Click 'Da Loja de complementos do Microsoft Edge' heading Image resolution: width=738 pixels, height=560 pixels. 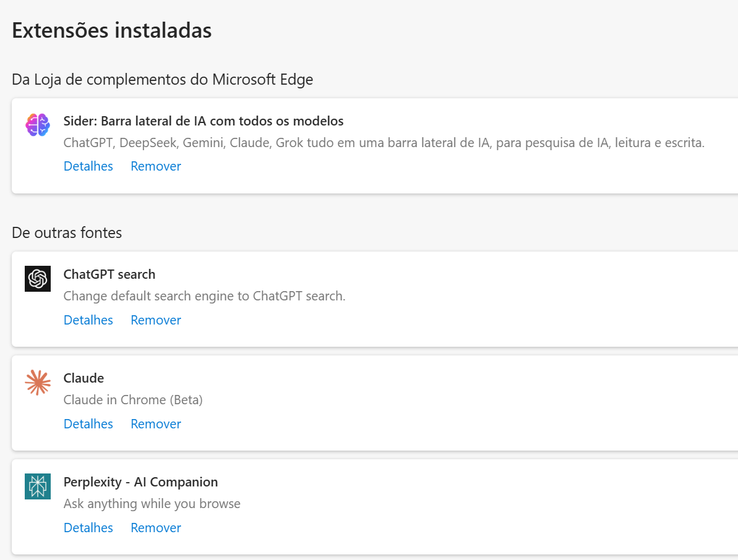[x=162, y=80]
